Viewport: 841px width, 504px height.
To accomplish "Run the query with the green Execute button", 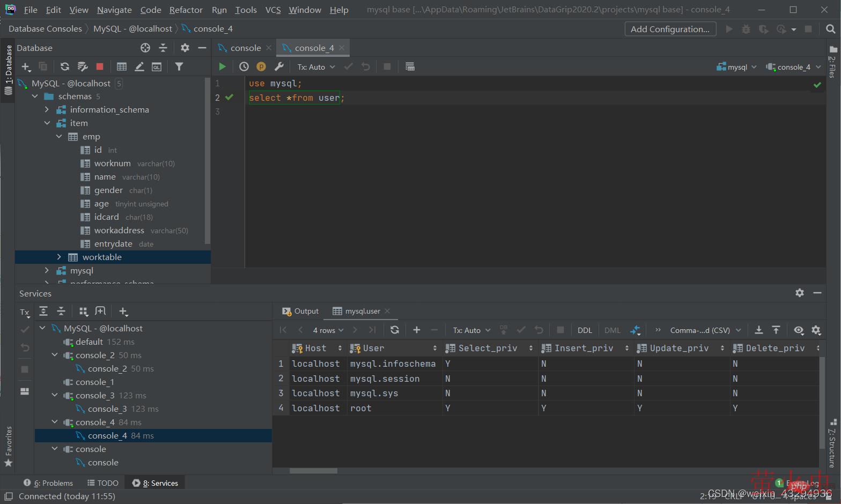I will (x=222, y=66).
